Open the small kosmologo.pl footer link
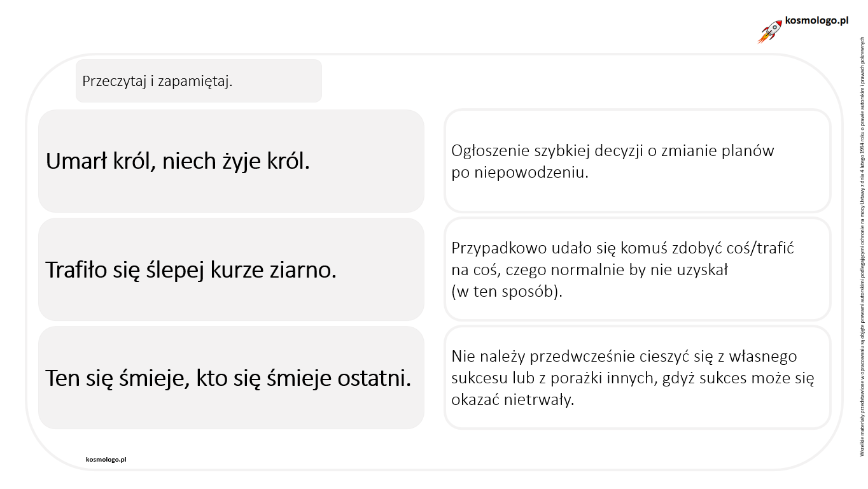The image size is (868, 489). pyautogui.click(x=106, y=459)
